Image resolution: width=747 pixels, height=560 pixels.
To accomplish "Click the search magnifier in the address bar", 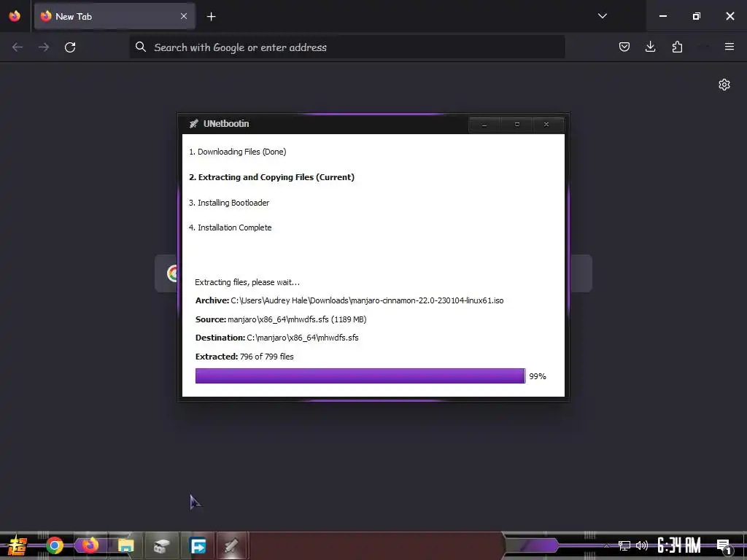I will click(141, 47).
